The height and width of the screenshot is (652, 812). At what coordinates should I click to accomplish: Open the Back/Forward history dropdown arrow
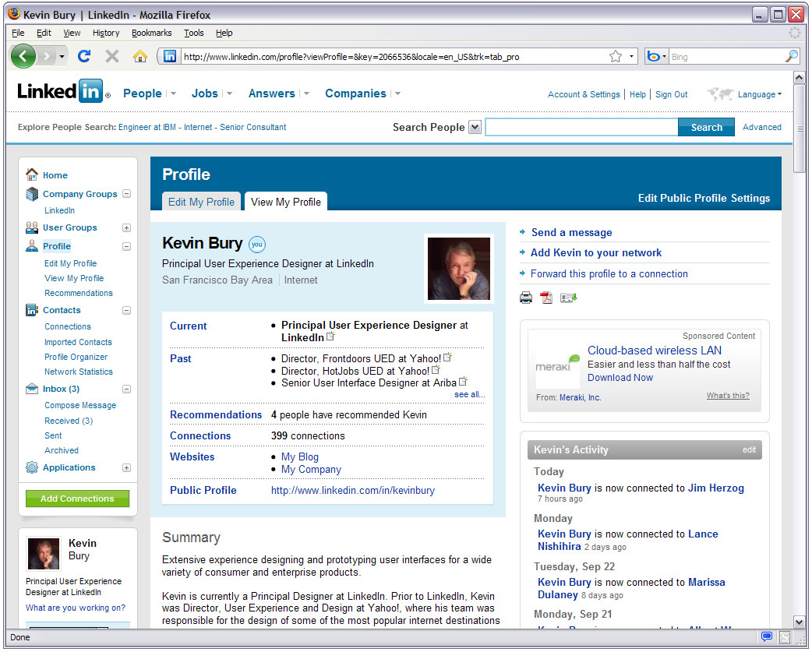[62, 56]
